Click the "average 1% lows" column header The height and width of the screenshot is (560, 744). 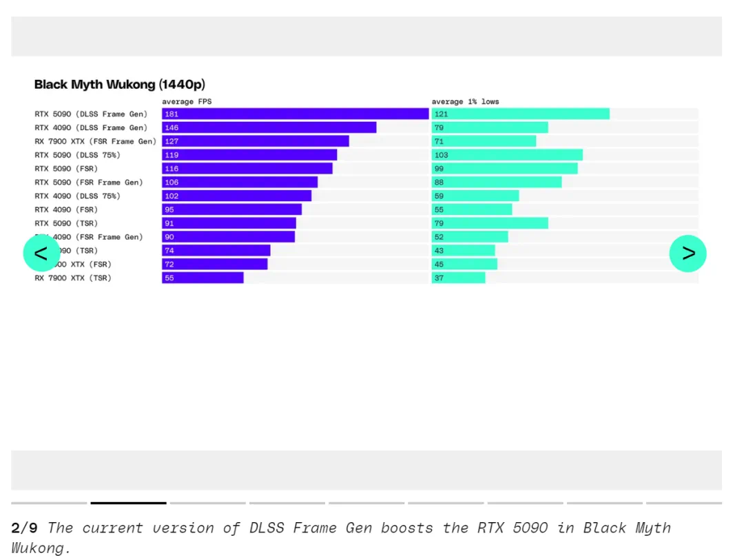465,102
